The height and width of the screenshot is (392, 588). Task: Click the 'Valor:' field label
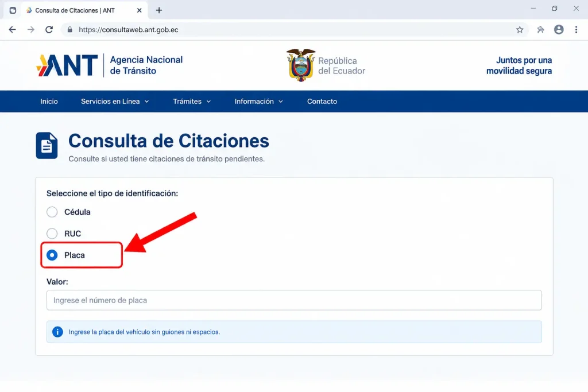point(57,282)
